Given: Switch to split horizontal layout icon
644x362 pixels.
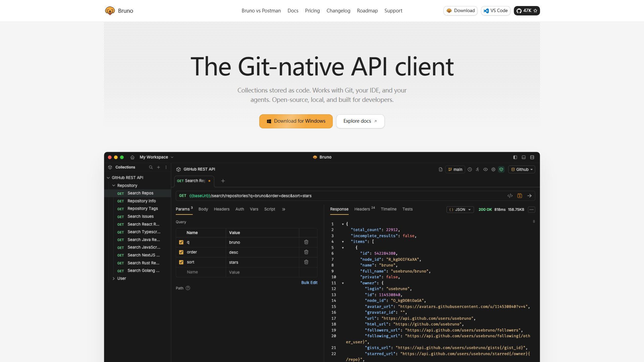Looking at the screenshot, I should (532, 157).
